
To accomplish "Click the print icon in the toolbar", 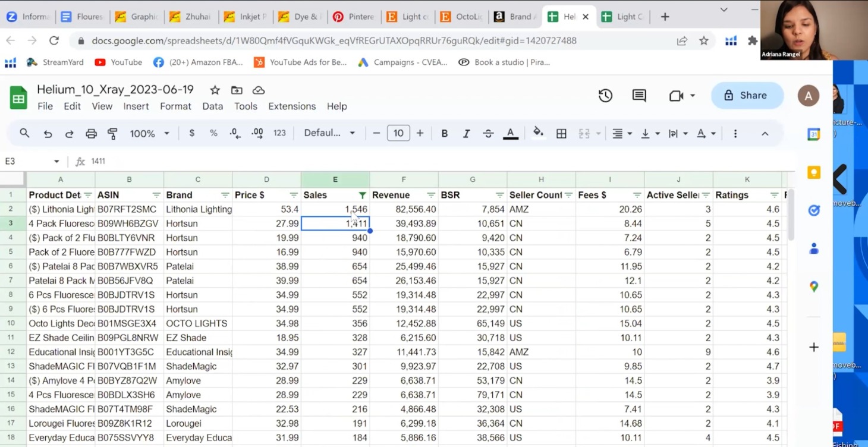I will tap(91, 134).
